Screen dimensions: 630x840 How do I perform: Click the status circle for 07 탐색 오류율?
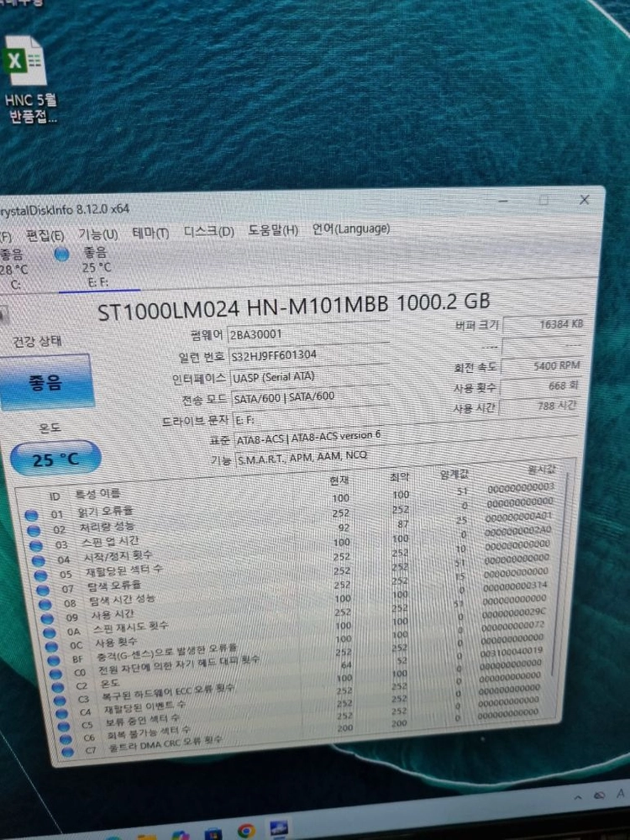tap(43, 591)
